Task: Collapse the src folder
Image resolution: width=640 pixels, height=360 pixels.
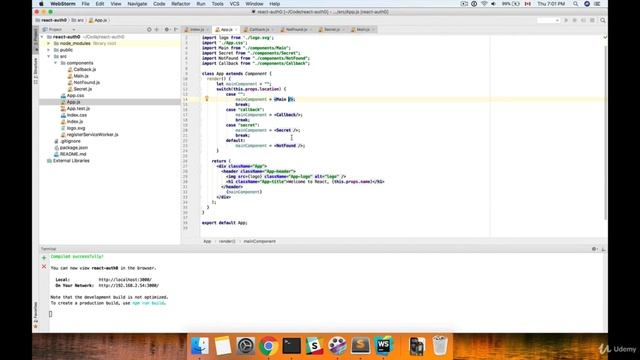Action: click(x=49, y=56)
